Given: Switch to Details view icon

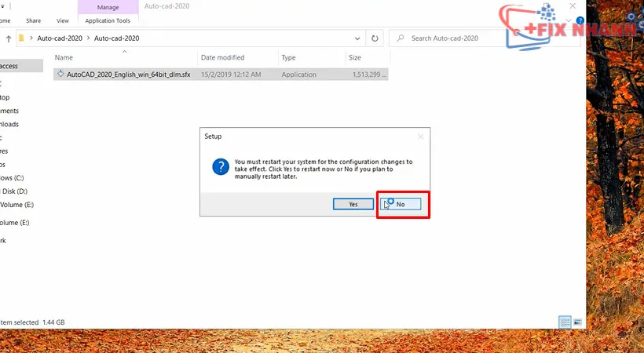Looking at the screenshot, I should coord(565,322).
